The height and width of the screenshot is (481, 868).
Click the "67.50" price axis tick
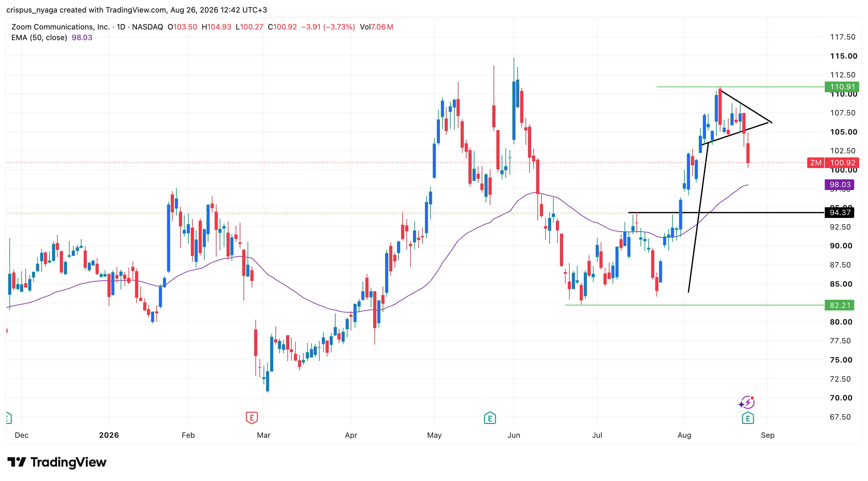pos(840,417)
